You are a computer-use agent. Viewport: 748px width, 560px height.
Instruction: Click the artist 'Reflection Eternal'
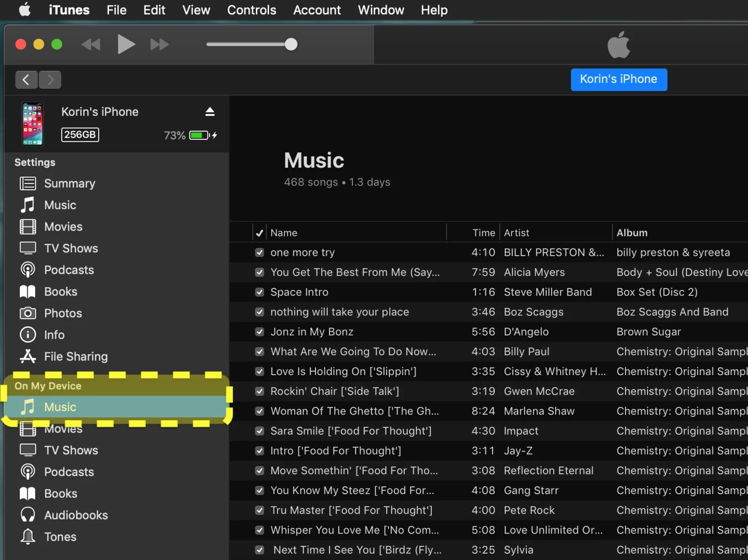[x=548, y=470]
